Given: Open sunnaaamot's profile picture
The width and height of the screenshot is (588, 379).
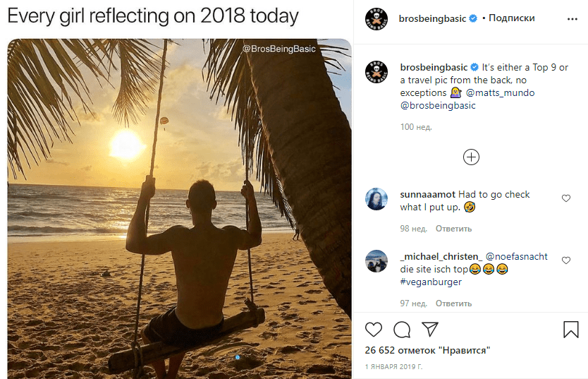Looking at the screenshot, I should 376,199.
